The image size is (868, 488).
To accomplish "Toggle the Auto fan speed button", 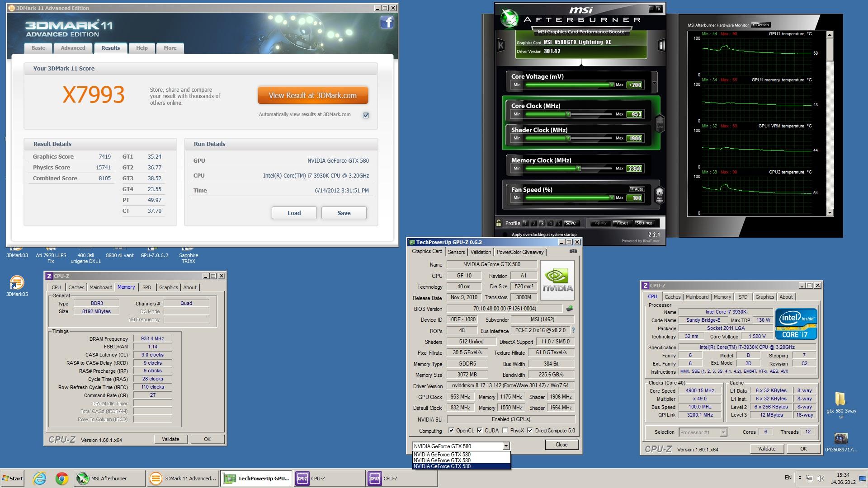I will pos(637,189).
